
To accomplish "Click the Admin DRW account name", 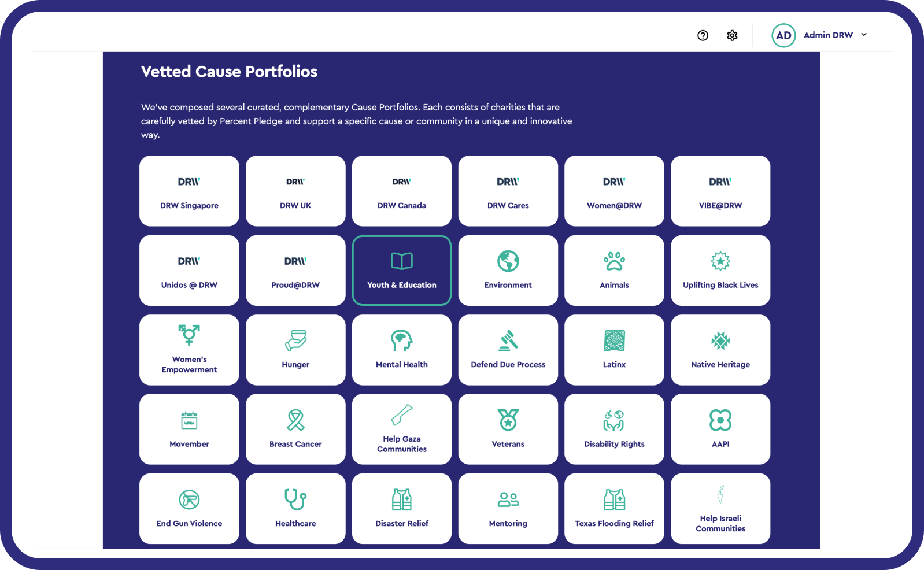I will click(828, 35).
